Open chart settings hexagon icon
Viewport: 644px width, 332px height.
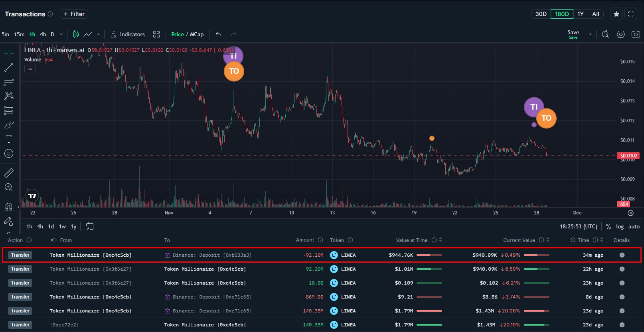pyautogui.click(x=621, y=34)
